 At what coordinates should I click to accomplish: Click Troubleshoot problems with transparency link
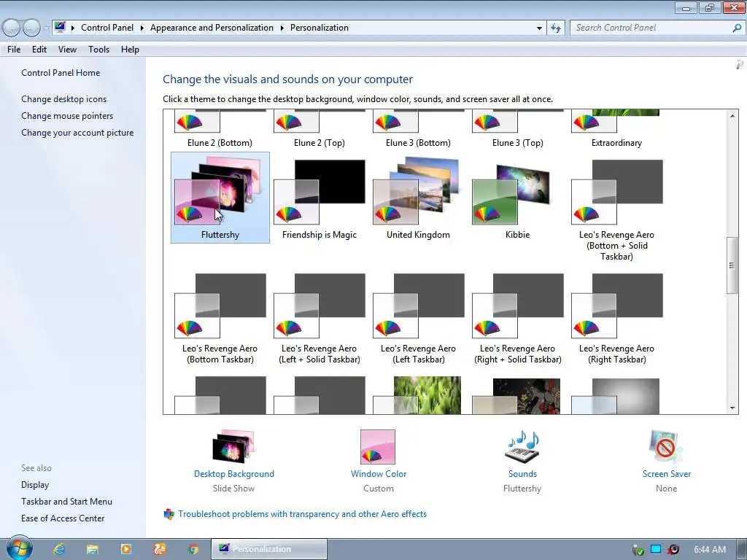[302, 514]
